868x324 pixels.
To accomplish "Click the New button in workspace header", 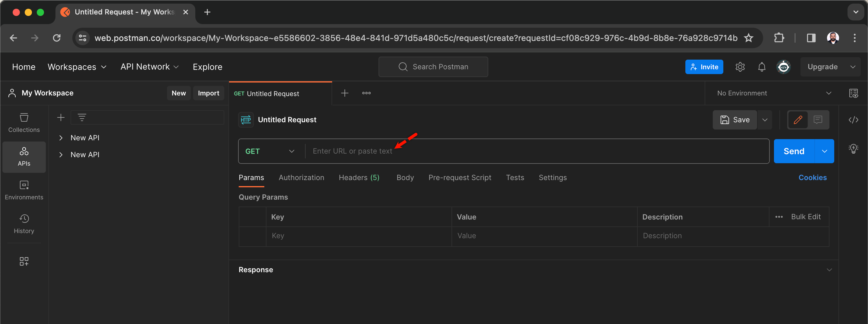I will (179, 93).
